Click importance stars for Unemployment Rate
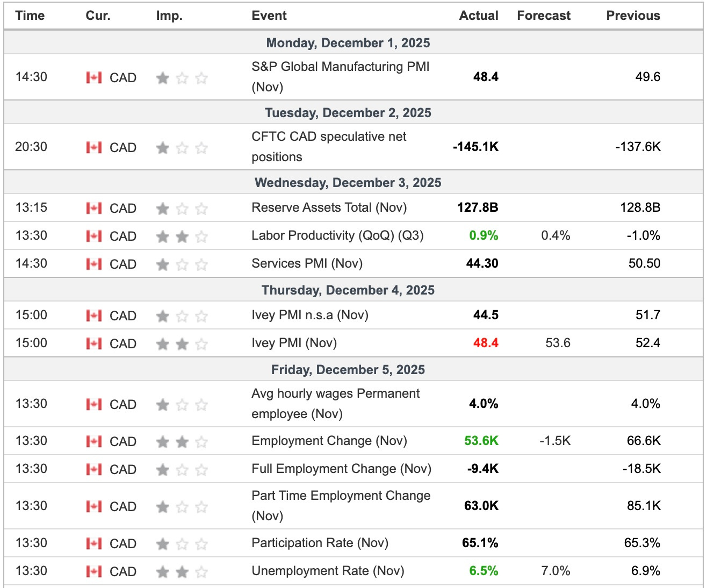707x588 pixels. pyautogui.click(x=182, y=572)
